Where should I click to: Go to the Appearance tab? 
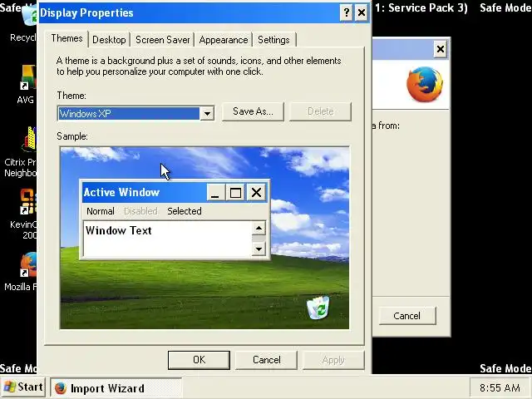(224, 40)
